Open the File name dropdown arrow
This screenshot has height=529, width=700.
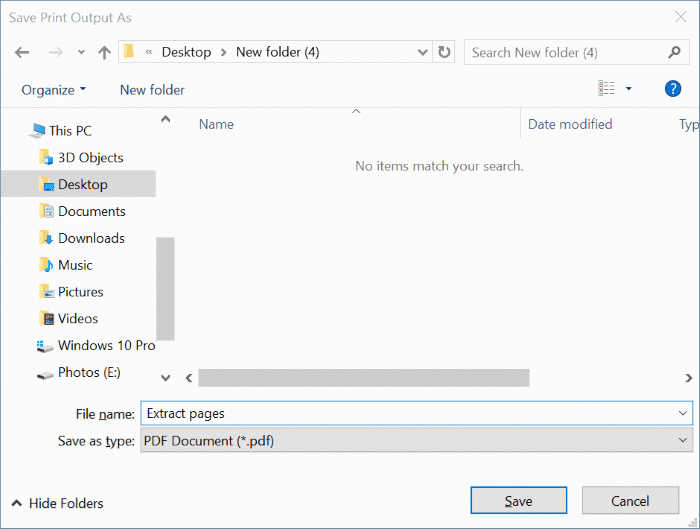[x=683, y=413]
